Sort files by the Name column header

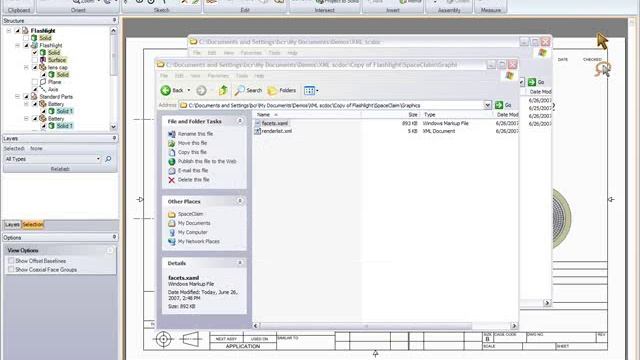tap(306, 115)
